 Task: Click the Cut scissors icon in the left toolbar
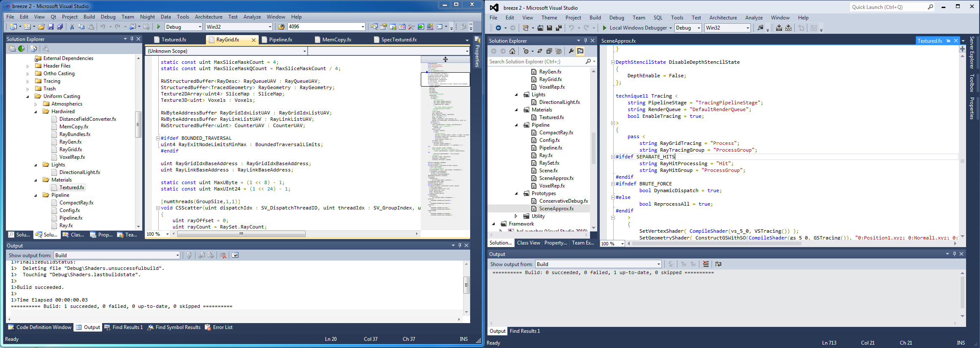[72, 27]
